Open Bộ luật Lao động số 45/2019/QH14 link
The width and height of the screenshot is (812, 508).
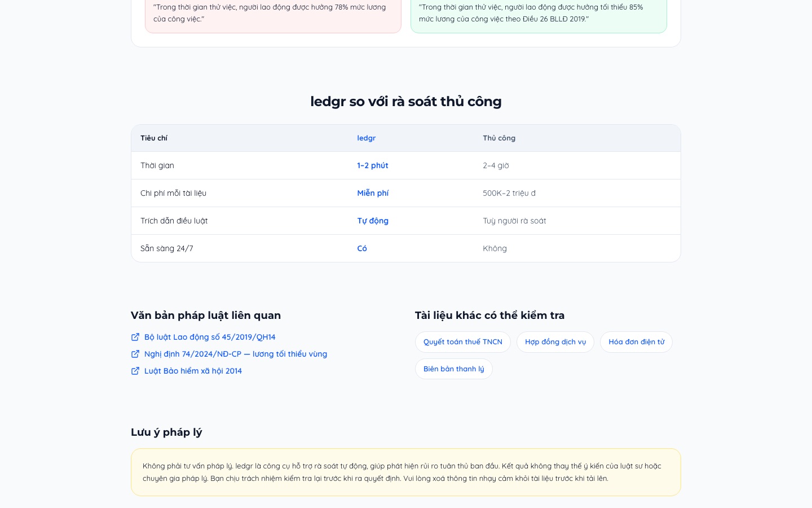coord(210,337)
